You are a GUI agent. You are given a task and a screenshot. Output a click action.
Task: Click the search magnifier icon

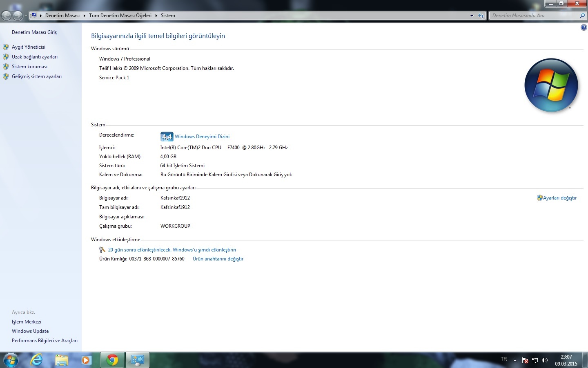pos(582,16)
